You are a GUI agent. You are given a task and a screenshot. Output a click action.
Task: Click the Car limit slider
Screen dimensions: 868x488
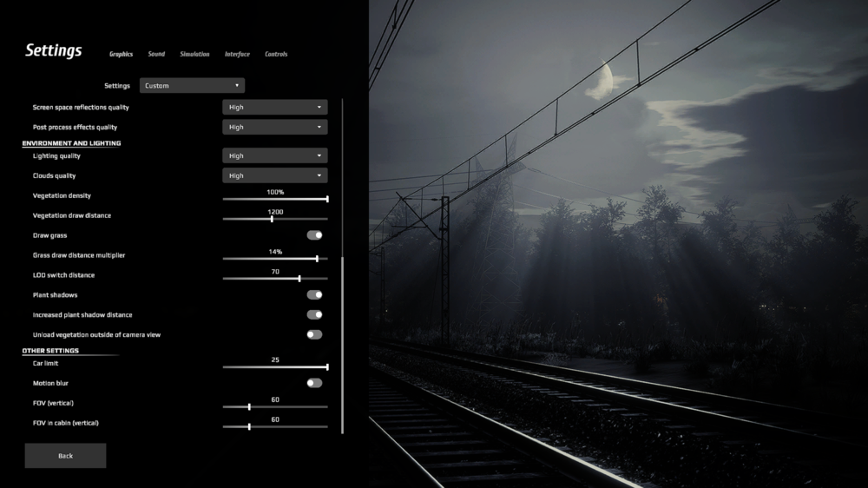275,366
